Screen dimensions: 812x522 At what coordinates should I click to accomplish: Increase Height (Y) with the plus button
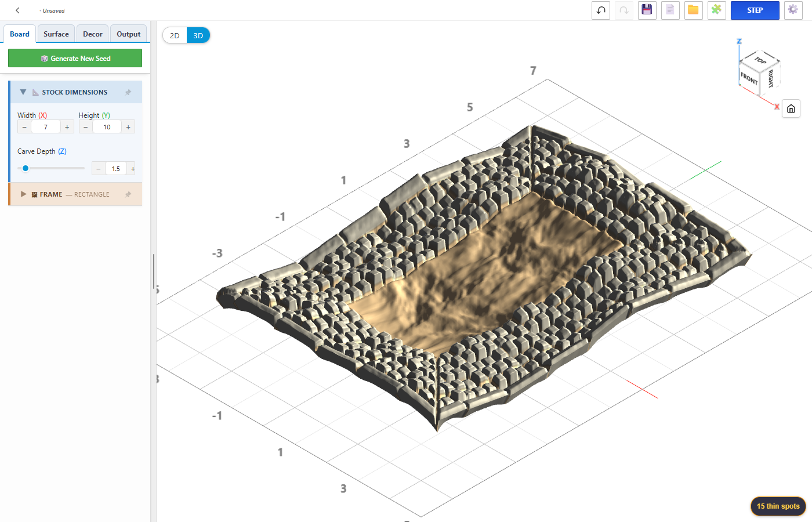click(x=128, y=127)
